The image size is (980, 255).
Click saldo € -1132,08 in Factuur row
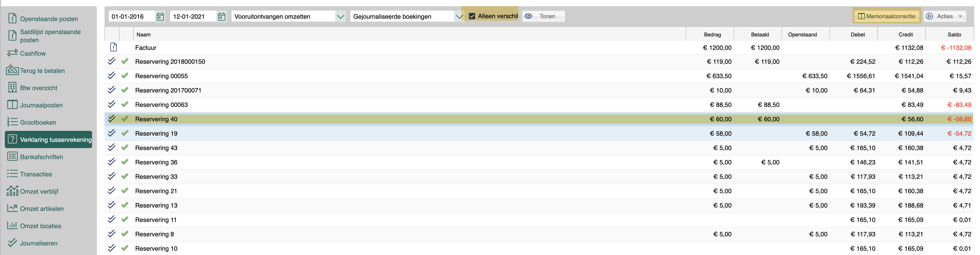coord(956,48)
